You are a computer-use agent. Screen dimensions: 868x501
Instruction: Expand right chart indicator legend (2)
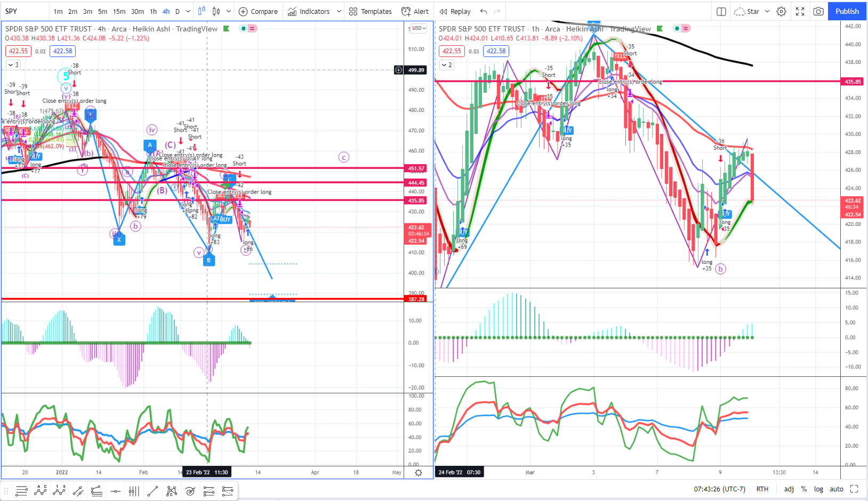tap(447, 65)
